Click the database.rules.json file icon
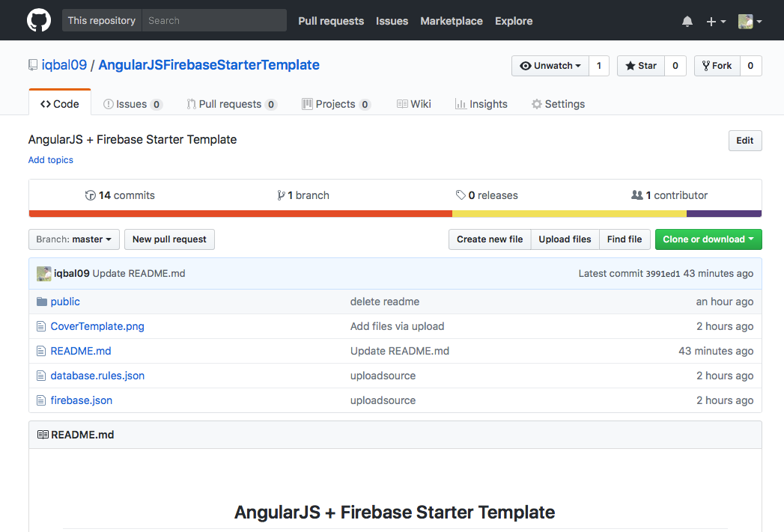784x532 pixels. point(41,376)
